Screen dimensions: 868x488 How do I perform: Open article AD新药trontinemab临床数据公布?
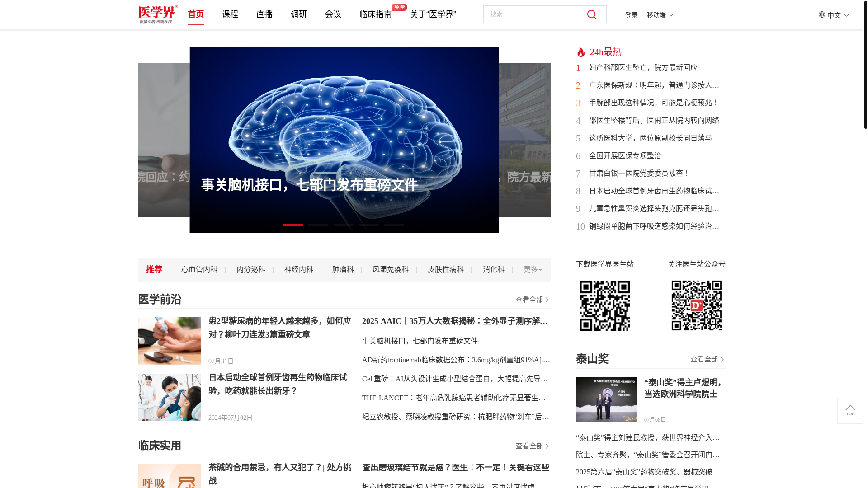(456, 360)
